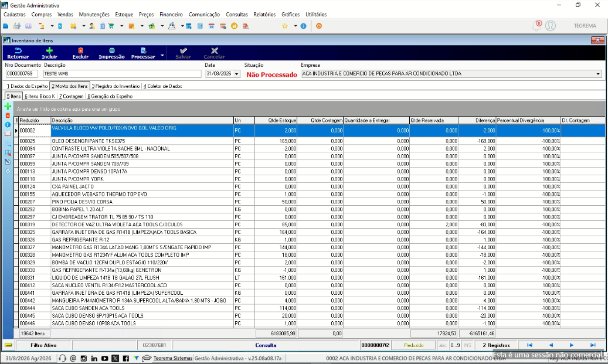Open the Data date picker dropdown
608x364 pixels.
[x=236, y=74]
